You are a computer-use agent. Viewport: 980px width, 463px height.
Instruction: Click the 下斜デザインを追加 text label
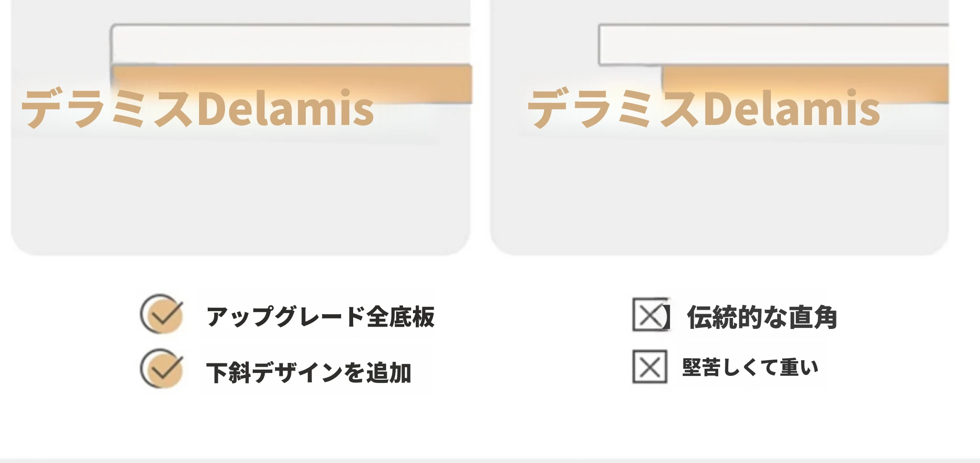[x=309, y=372]
